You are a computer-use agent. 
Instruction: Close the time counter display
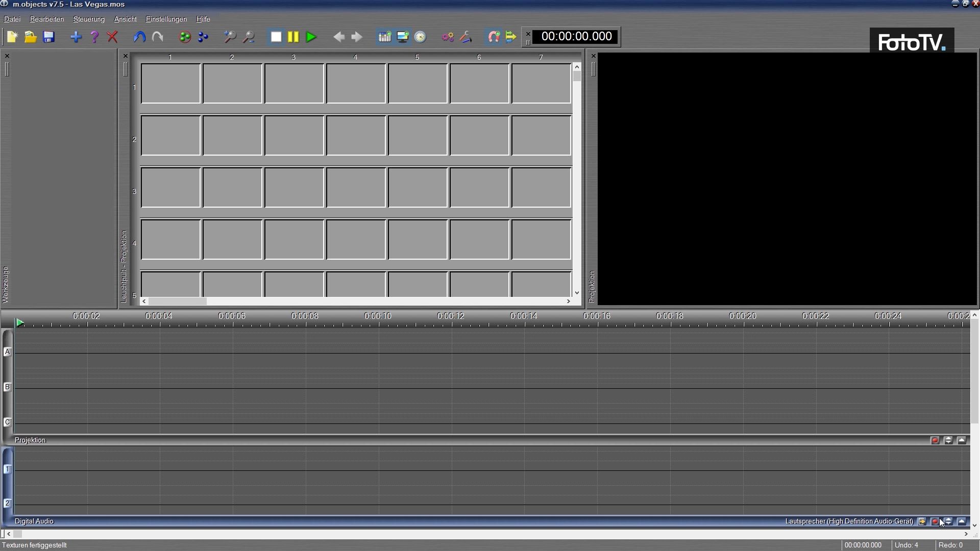coord(528,34)
